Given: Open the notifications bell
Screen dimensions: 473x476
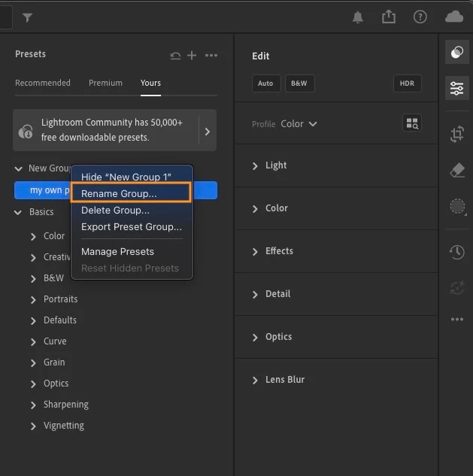Looking at the screenshot, I should (358, 17).
